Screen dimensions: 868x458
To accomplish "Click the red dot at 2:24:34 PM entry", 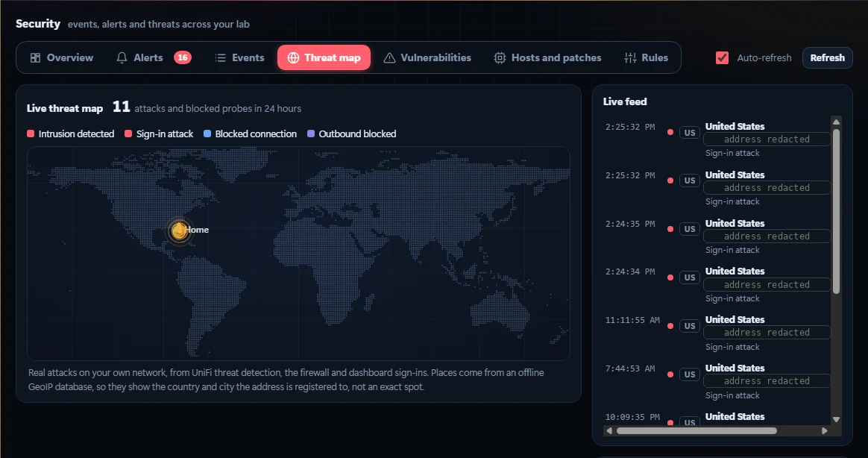I will pos(670,277).
